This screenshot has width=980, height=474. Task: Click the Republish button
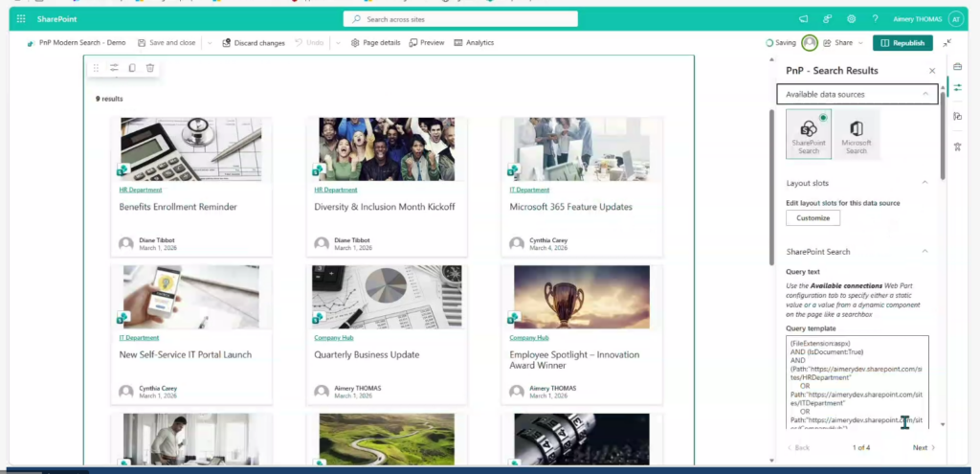902,43
